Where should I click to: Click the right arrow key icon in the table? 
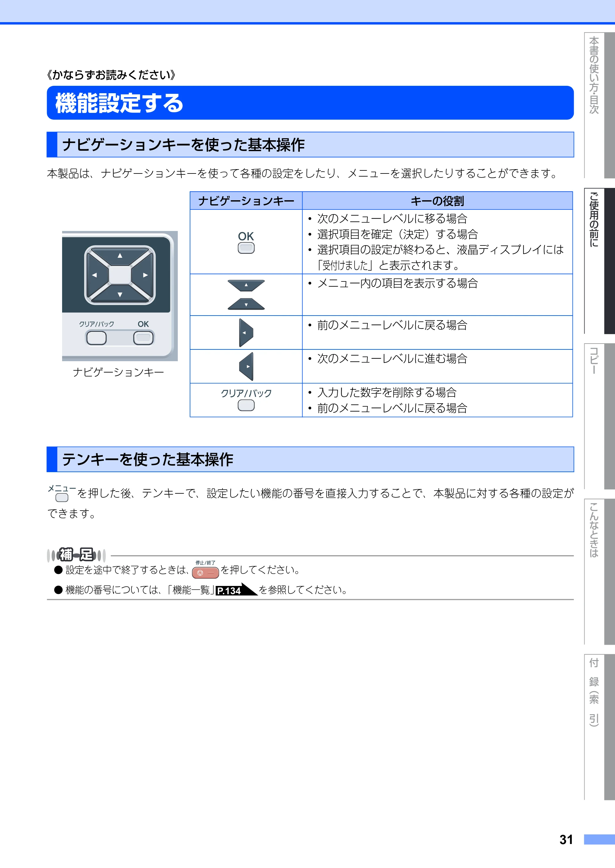247,366
